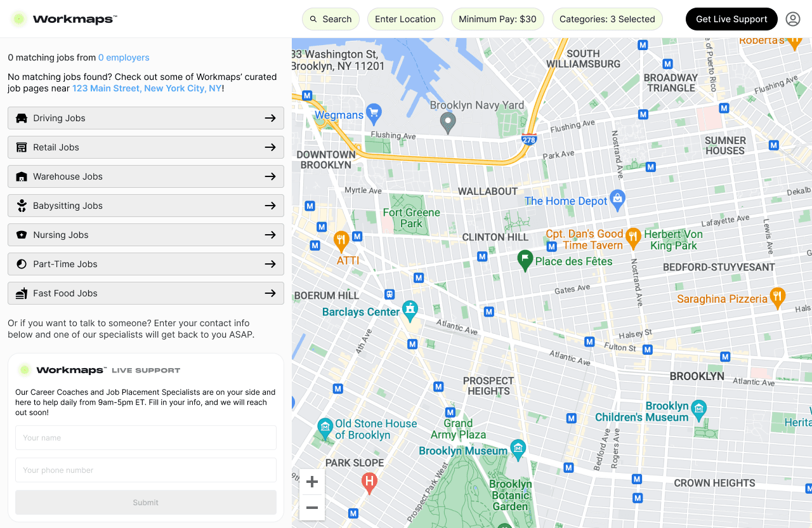Click the Driving Jobs car icon
812x528 pixels.
[22, 118]
